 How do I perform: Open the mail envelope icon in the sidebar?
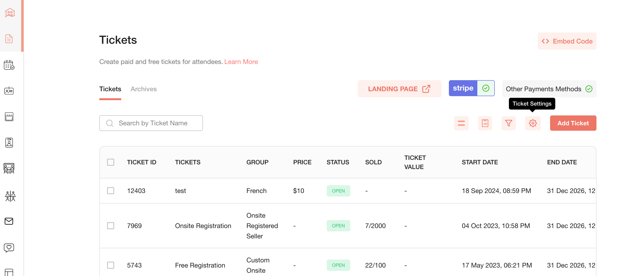point(9,221)
